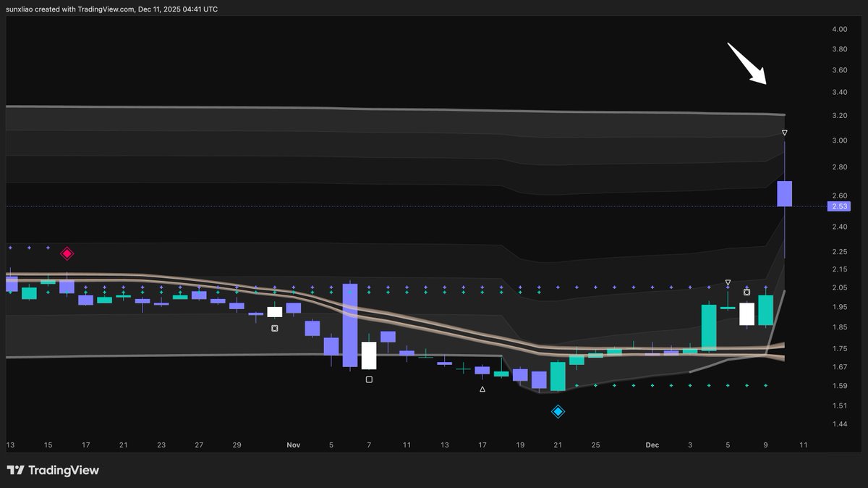Click the 15 date axis label
This screenshot has height=488, width=868.
tap(48, 445)
